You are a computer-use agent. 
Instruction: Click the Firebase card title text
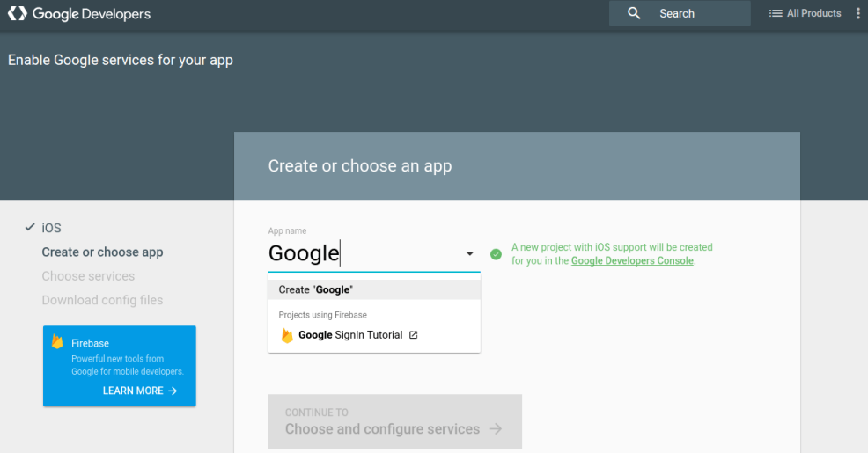[90, 343]
